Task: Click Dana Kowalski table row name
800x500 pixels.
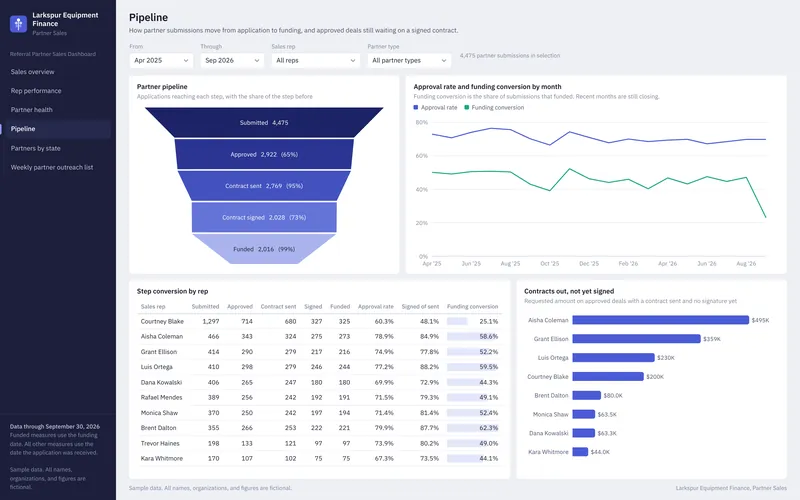Action: 161,382
